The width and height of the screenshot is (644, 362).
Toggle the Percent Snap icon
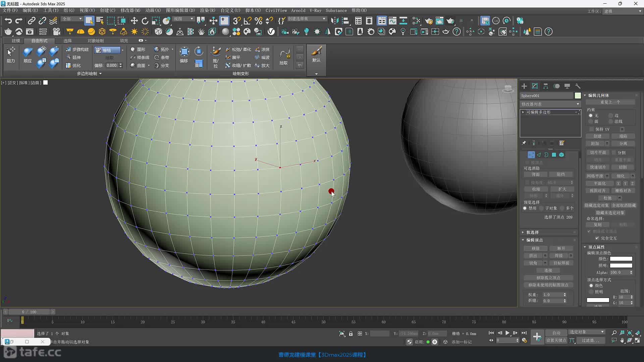(x=258, y=21)
